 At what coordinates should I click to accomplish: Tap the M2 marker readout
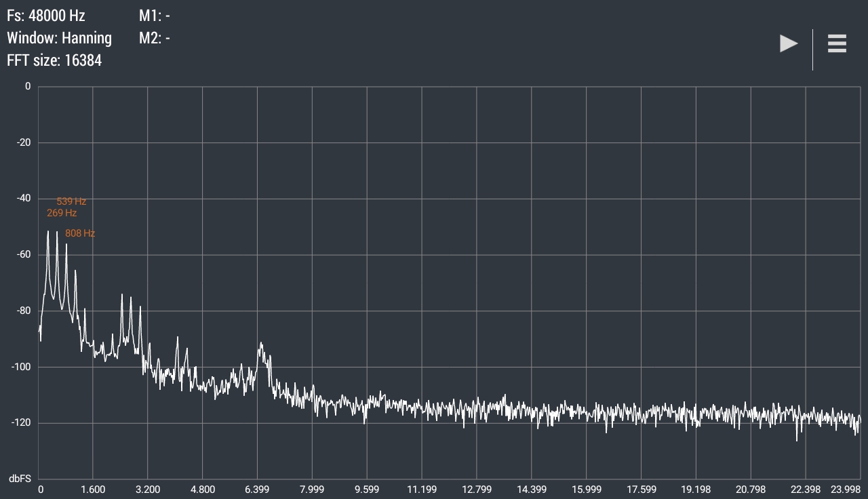[x=155, y=38]
